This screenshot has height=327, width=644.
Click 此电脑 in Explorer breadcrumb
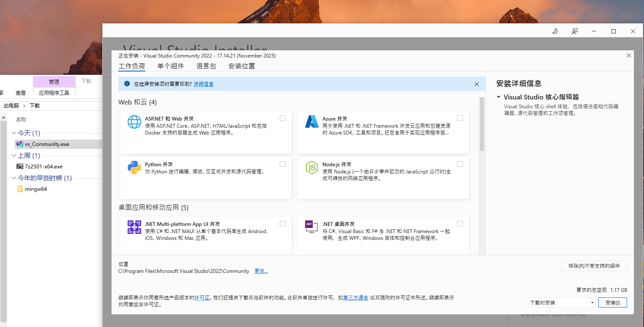[x=11, y=106]
